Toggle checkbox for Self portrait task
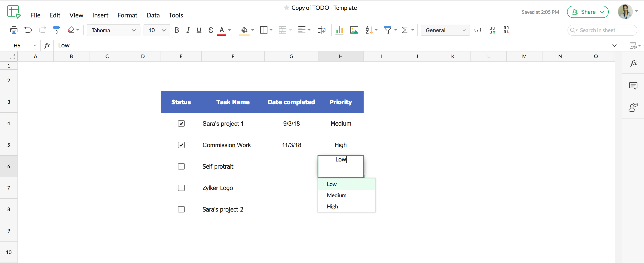644x263 pixels. (x=181, y=166)
